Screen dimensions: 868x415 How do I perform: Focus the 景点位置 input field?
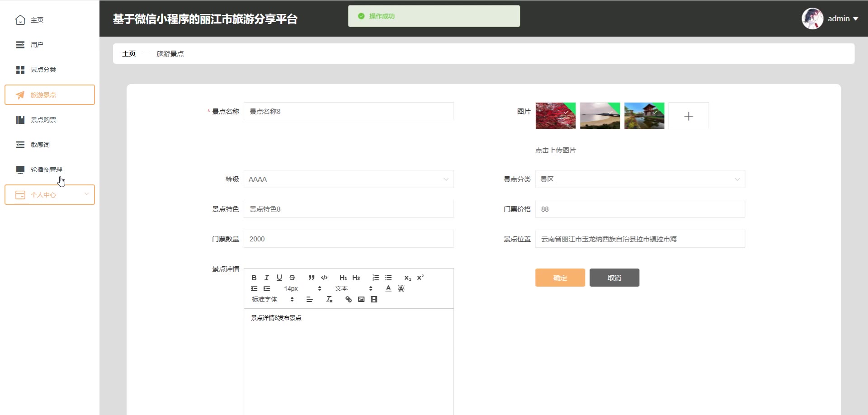tap(640, 239)
